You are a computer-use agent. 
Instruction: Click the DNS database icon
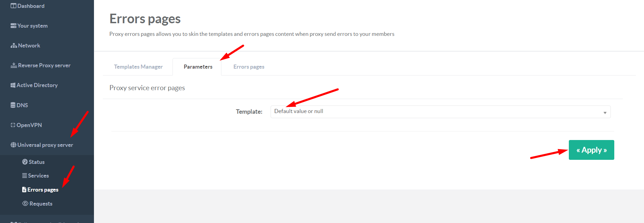pyautogui.click(x=13, y=105)
